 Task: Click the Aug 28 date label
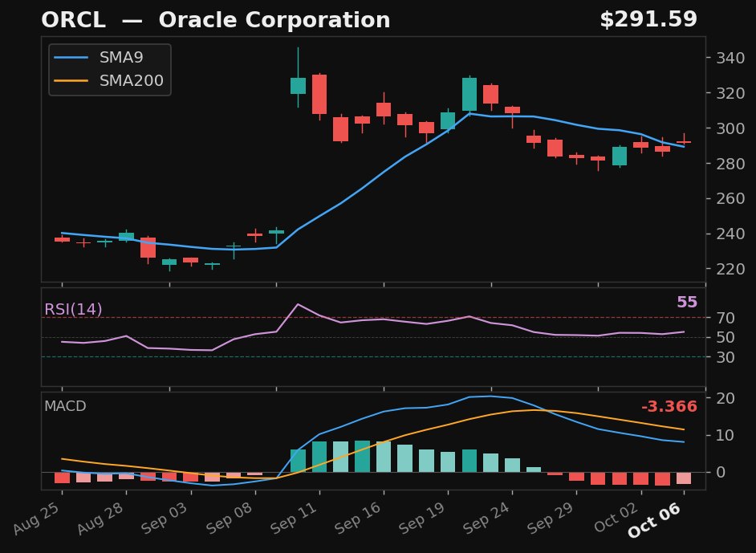click(101, 518)
